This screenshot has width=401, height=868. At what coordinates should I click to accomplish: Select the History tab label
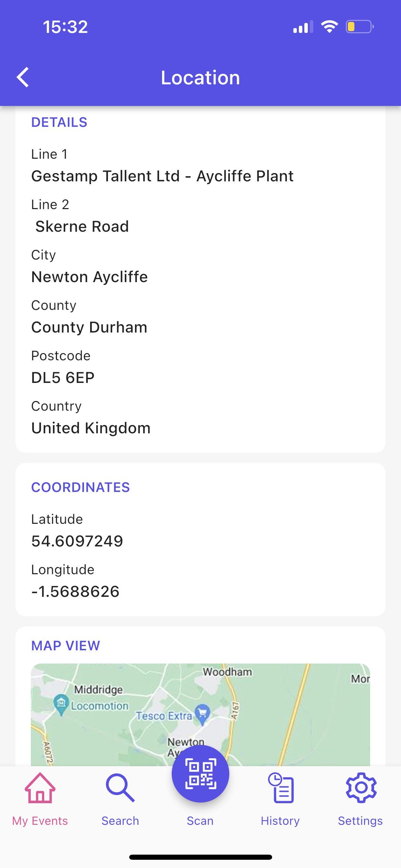tap(280, 821)
